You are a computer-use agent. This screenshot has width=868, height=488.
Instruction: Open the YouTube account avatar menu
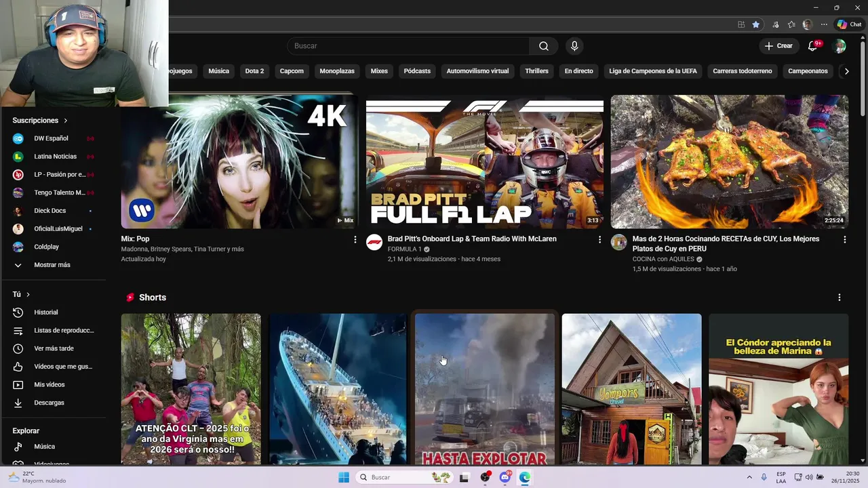840,46
